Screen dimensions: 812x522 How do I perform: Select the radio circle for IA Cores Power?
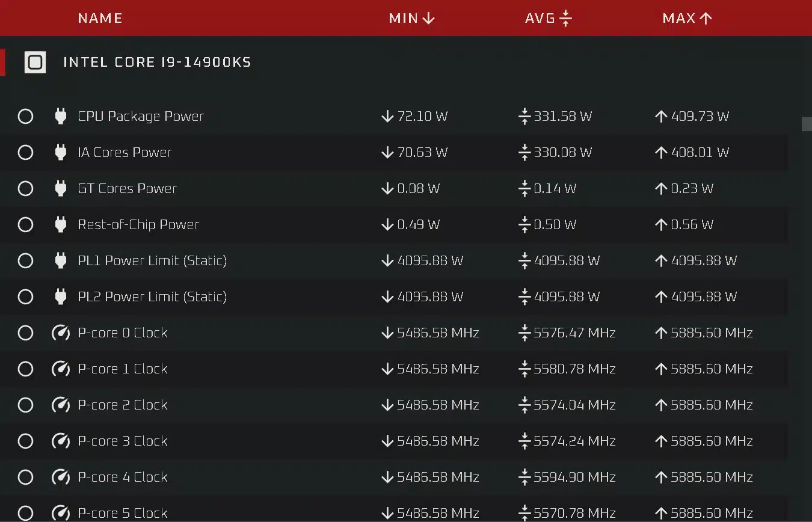tap(25, 152)
